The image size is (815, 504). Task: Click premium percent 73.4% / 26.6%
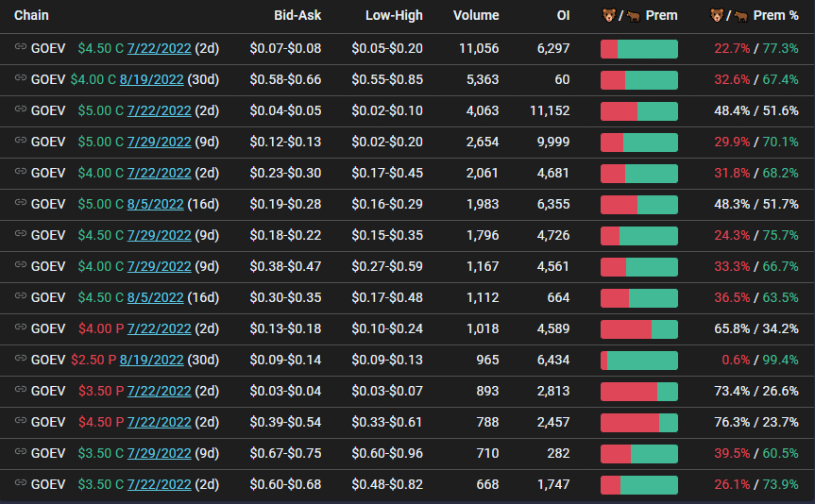756,392
